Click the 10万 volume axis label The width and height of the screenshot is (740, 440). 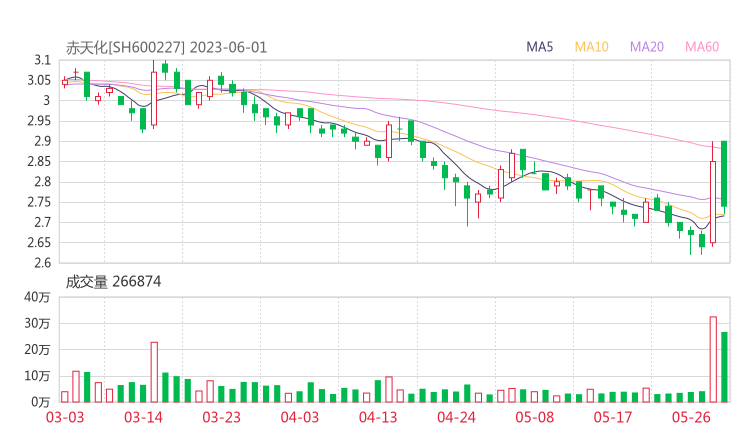point(37,376)
